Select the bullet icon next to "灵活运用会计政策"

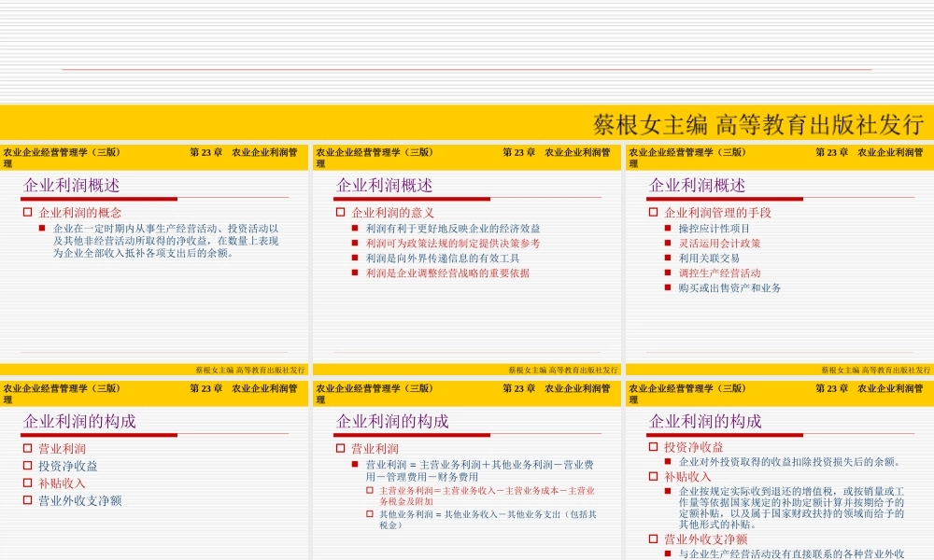[666, 243]
